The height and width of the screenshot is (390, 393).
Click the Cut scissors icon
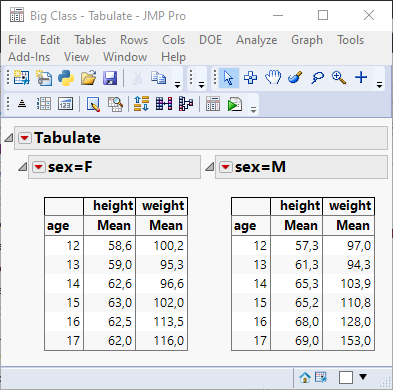[137, 78]
